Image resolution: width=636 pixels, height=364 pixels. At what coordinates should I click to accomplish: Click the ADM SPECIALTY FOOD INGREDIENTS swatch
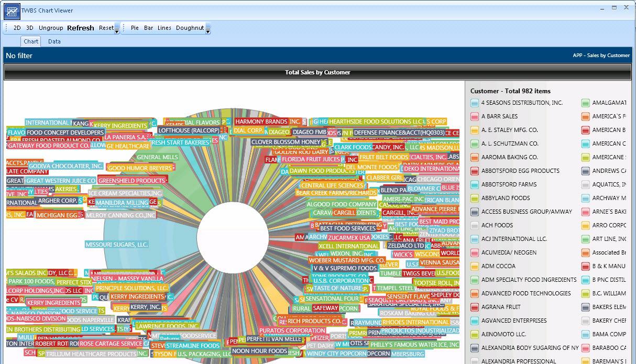(x=475, y=280)
